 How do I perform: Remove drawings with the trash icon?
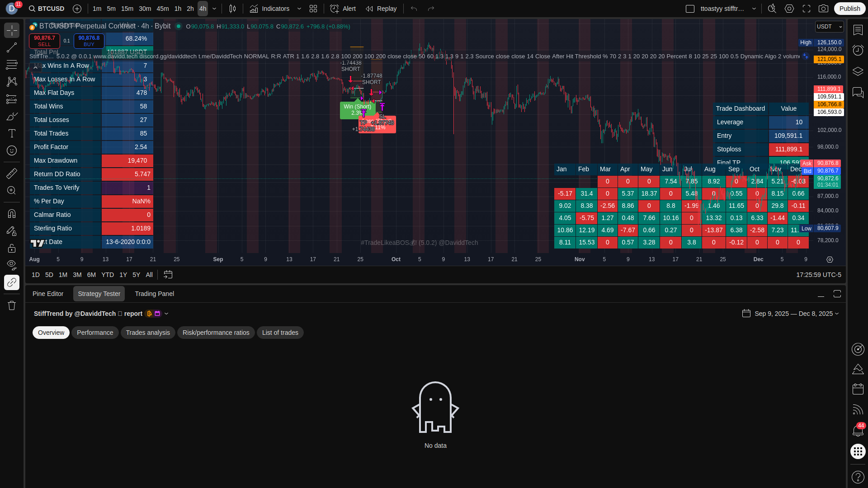pos(12,305)
